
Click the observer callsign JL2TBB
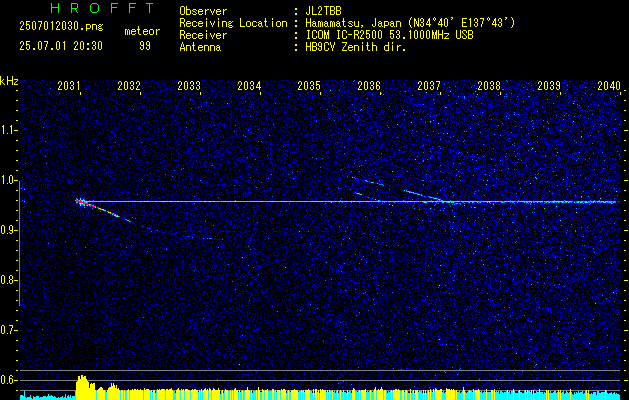pos(323,11)
